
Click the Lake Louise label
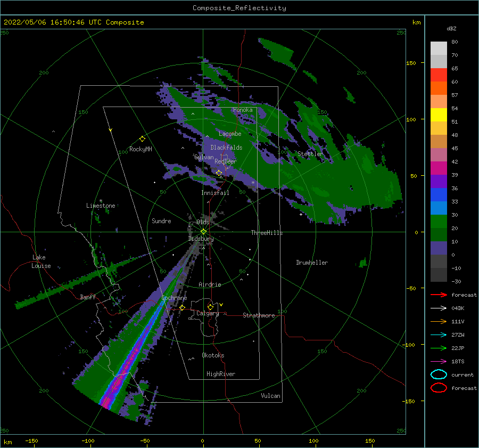[x=41, y=262]
